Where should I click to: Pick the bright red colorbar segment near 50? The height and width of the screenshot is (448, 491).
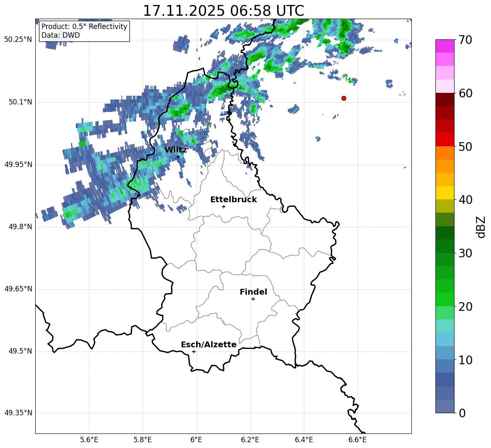[x=445, y=140]
